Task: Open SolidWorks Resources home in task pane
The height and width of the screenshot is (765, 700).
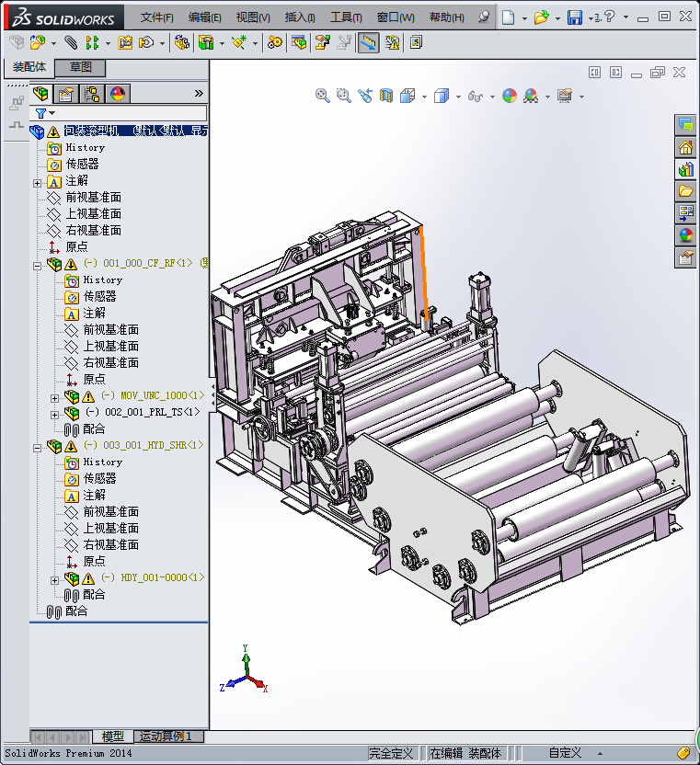Action: [x=686, y=147]
